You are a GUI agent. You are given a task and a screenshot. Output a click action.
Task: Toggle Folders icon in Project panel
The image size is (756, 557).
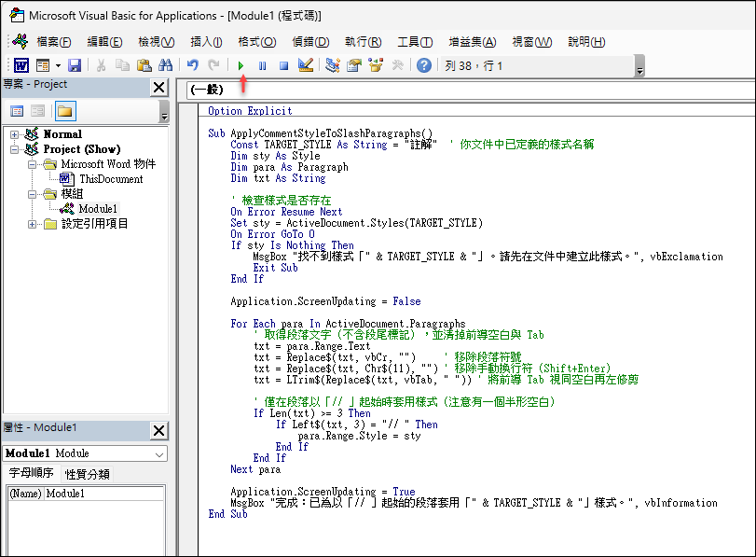[x=64, y=112]
